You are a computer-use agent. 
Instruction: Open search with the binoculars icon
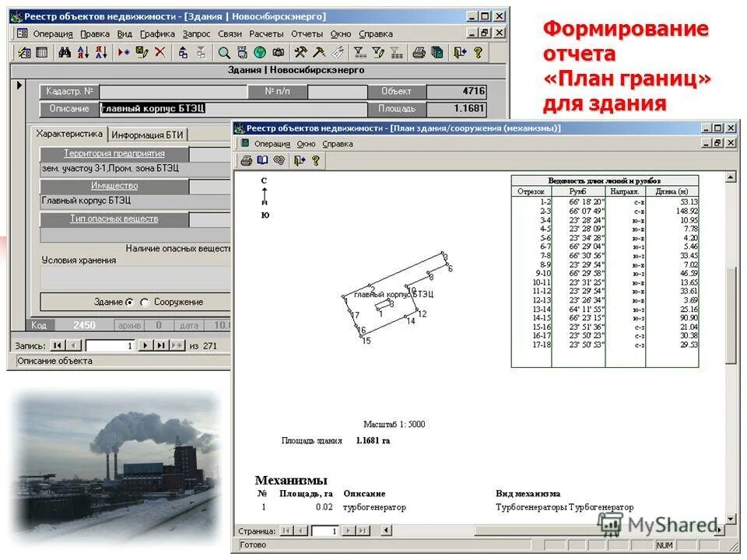coord(65,52)
